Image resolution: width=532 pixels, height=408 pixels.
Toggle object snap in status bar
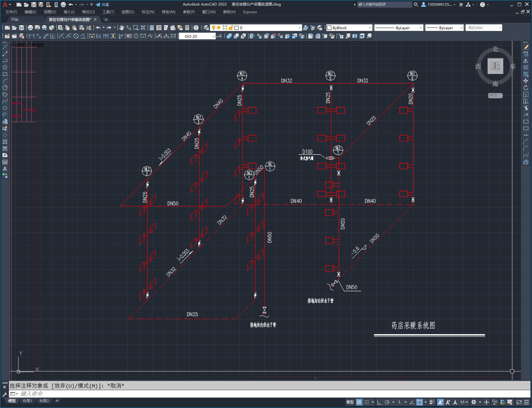420,402
